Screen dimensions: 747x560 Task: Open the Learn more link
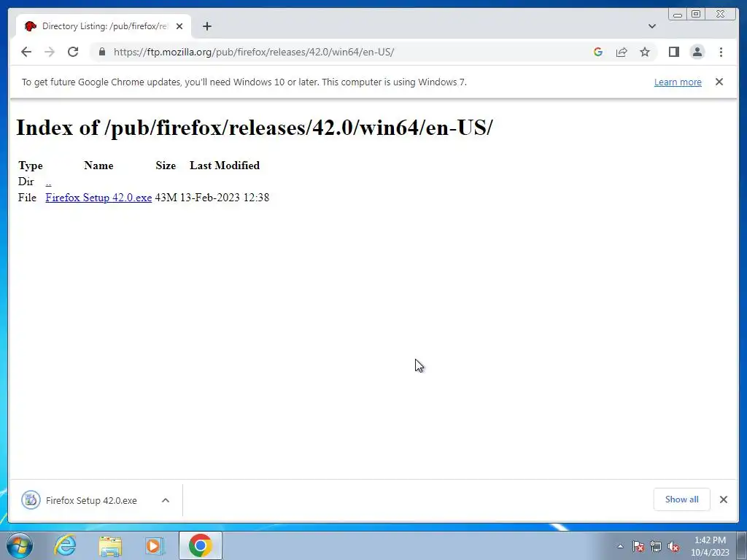point(678,82)
